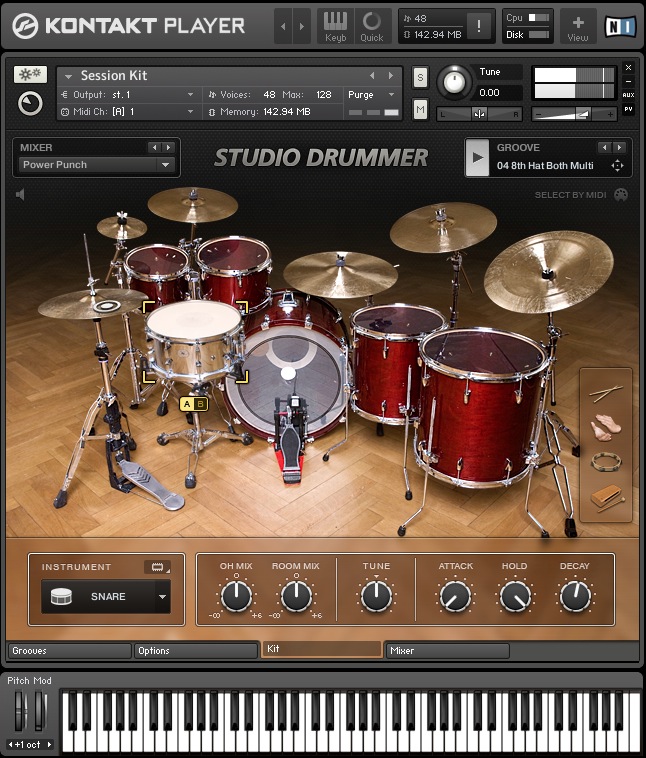Play the 04 8th Hat Both Multi groove

(x=477, y=158)
